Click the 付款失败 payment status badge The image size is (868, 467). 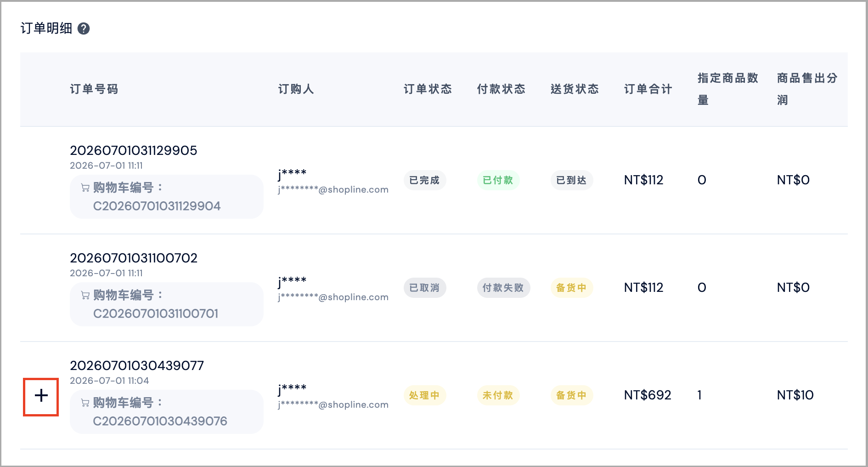503,288
